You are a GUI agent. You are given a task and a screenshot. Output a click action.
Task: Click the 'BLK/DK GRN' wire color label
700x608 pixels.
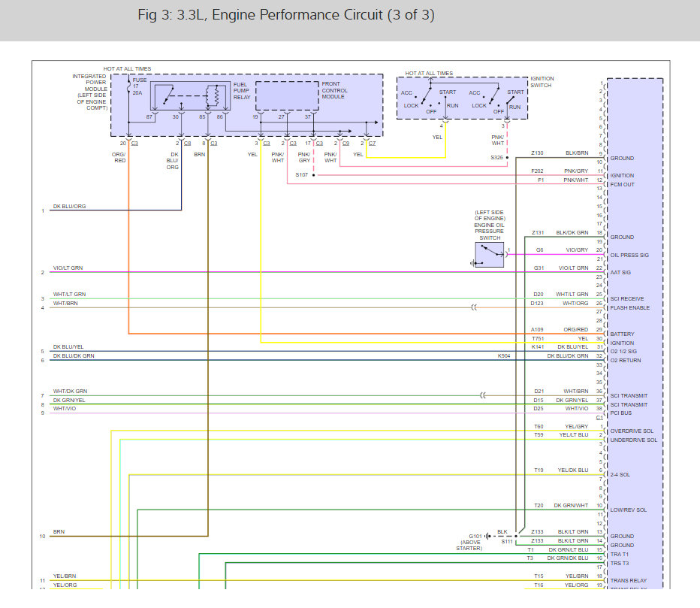pyautogui.click(x=572, y=232)
